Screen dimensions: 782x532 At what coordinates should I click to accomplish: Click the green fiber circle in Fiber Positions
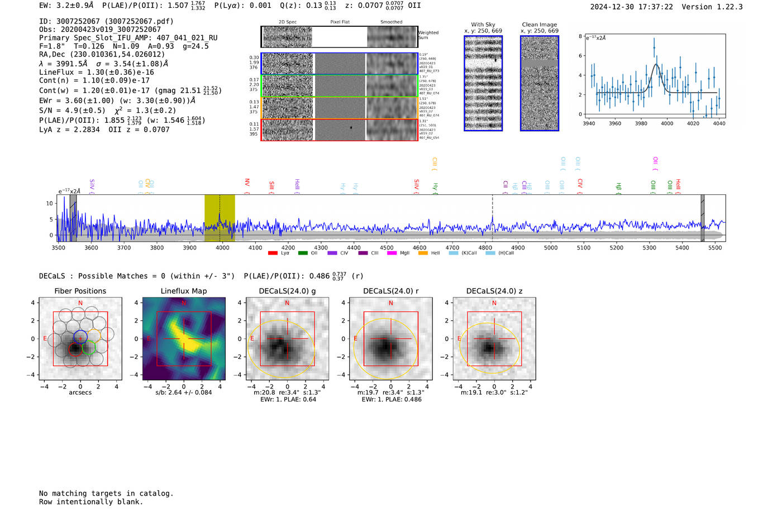click(89, 347)
